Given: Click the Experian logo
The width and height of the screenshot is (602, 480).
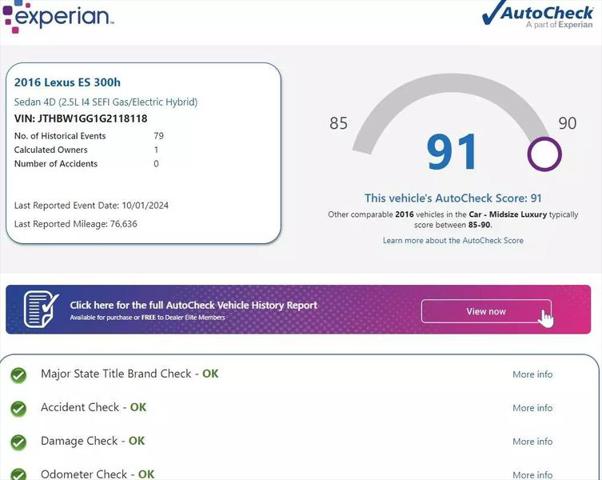Looking at the screenshot, I should 58,16.
